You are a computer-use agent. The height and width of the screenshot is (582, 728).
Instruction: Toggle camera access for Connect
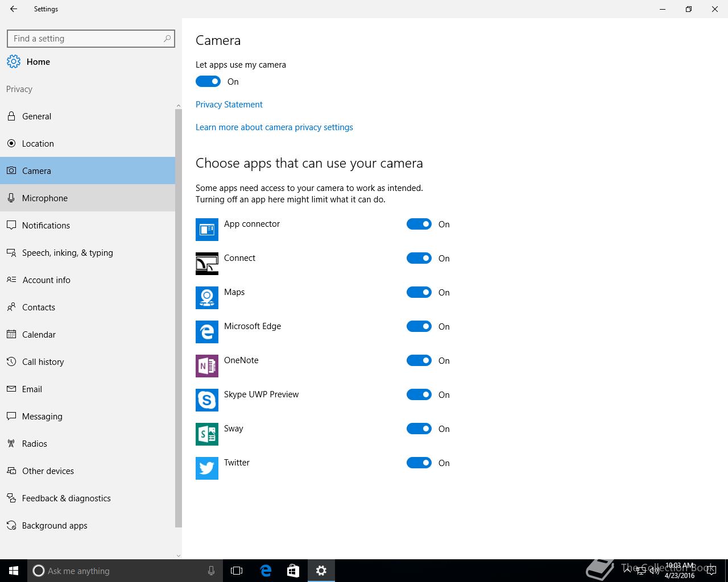(419, 258)
